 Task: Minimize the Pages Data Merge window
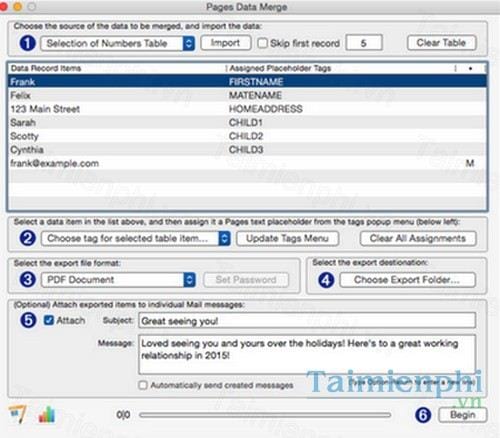click(x=18, y=7)
